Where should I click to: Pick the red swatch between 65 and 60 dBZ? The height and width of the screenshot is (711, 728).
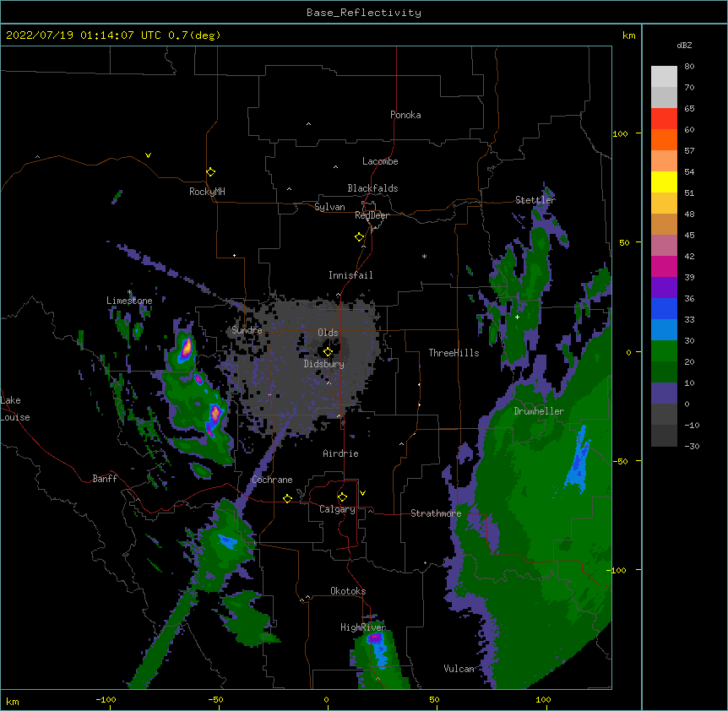point(664,118)
